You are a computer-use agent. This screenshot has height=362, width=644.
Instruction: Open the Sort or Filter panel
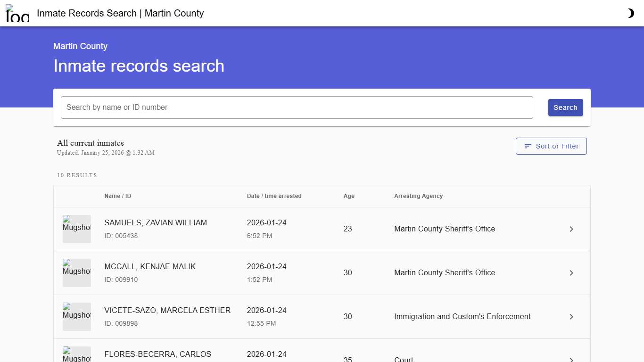pos(551,146)
